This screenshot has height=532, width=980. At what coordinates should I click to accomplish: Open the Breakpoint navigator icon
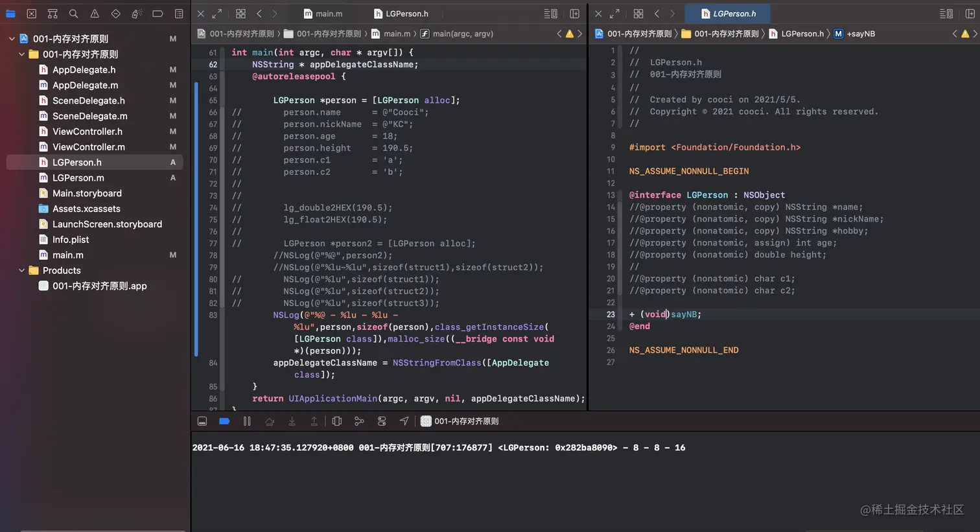coord(157,14)
